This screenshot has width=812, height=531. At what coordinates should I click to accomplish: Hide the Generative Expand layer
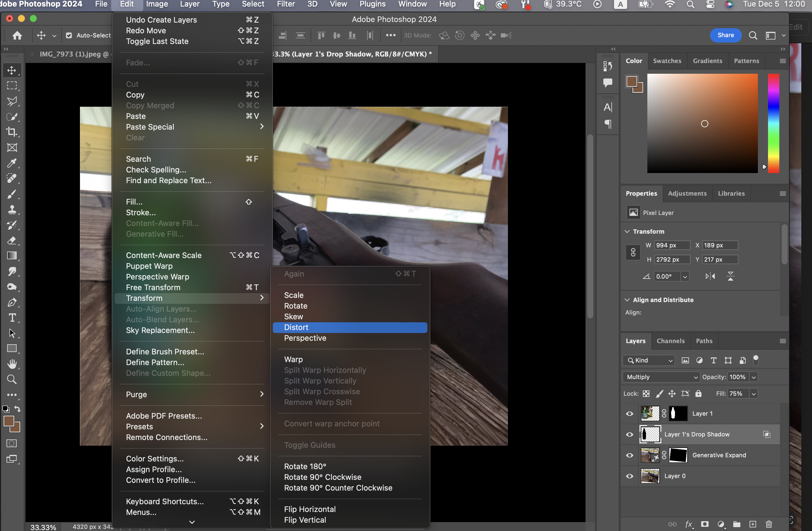coord(630,455)
